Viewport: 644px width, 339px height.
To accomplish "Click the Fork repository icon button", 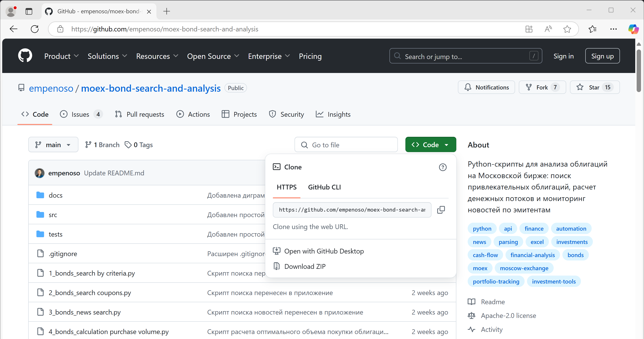I will click(x=529, y=87).
